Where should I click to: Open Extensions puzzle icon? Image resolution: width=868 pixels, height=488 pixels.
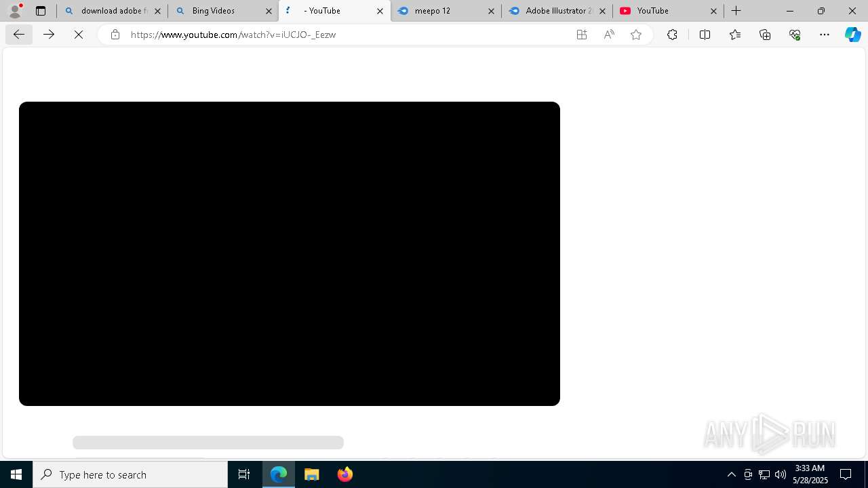pos(672,35)
